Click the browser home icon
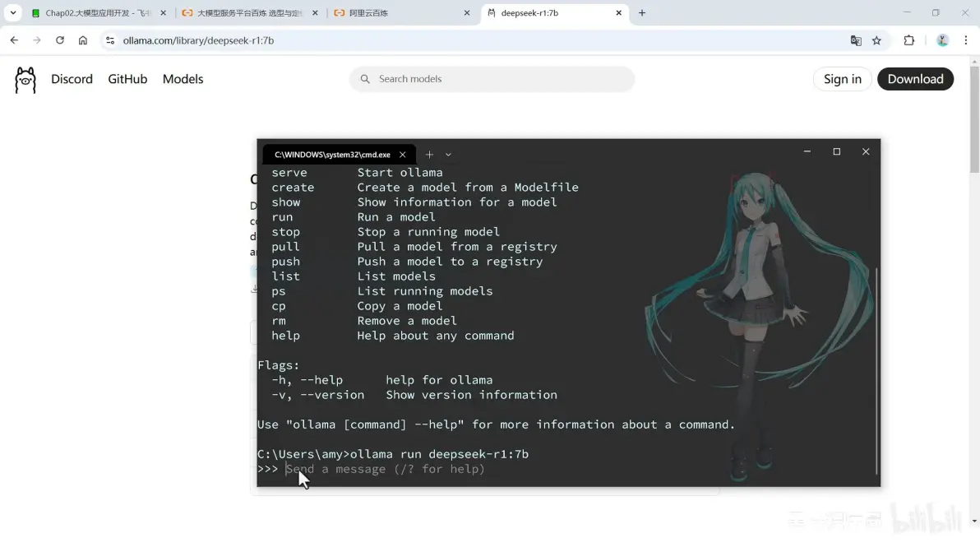The image size is (980, 552). tap(82, 40)
